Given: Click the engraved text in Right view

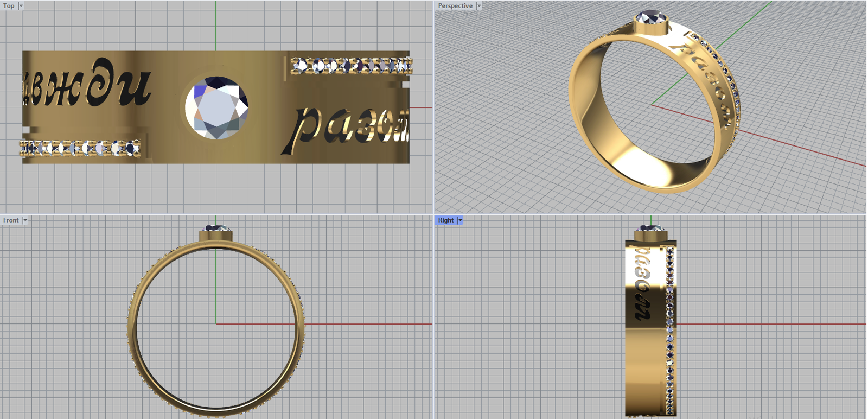Looking at the screenshot, I should 643,282.
